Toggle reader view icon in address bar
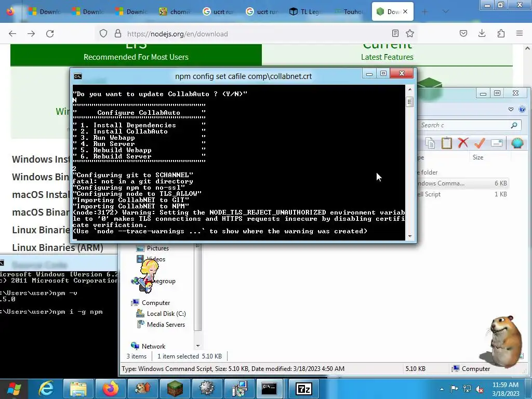532x399 pixels. tap(395, 33)
